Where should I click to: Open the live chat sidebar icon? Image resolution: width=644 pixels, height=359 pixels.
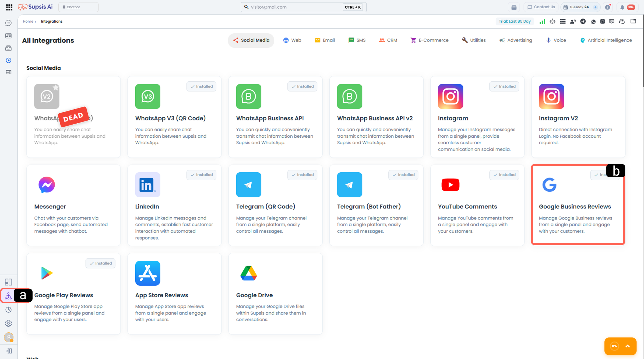click(9, 23)
